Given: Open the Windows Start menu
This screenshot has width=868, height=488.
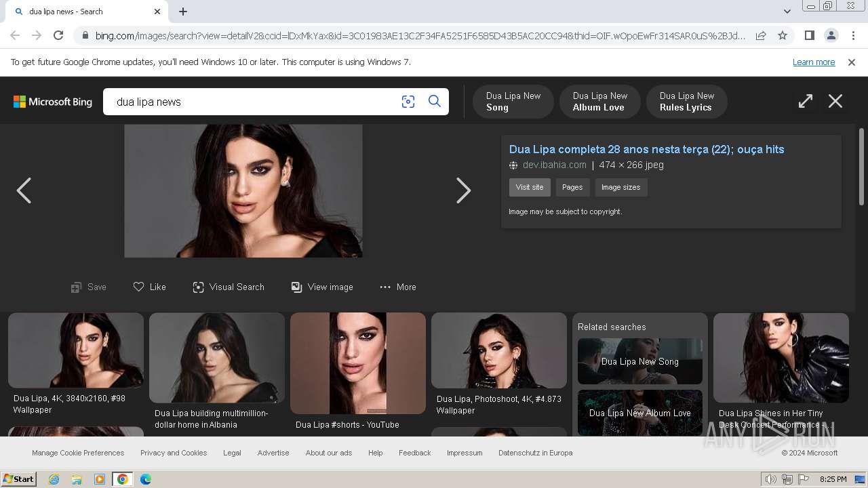Looking at the screenshot, I should (x=19, y=479).
